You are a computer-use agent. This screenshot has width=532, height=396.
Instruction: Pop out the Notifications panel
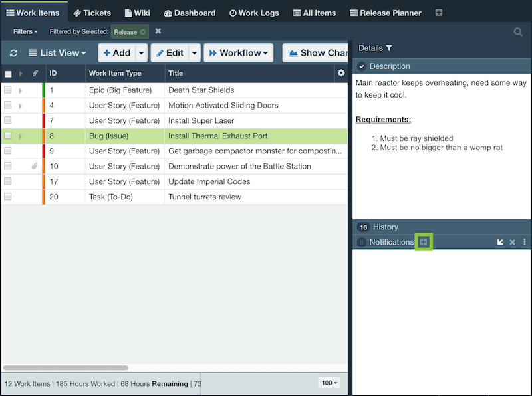pos(500,242)
